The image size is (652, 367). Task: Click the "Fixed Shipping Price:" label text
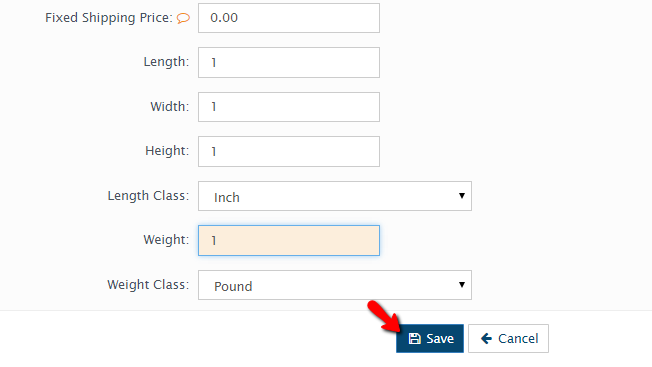pos(109,18)
